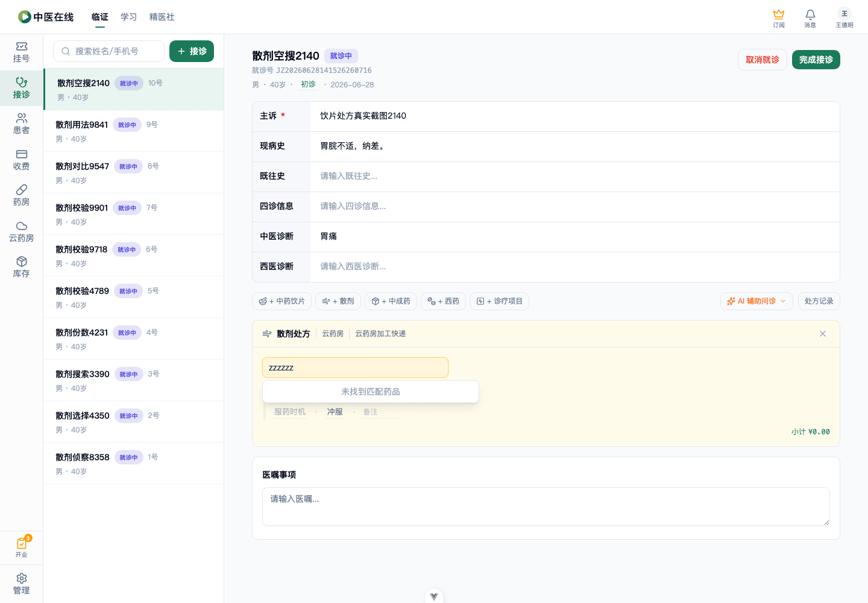Click 云药房加工快递 delivery option
This screenshot has height=603, width=868.
pos(380,334)
